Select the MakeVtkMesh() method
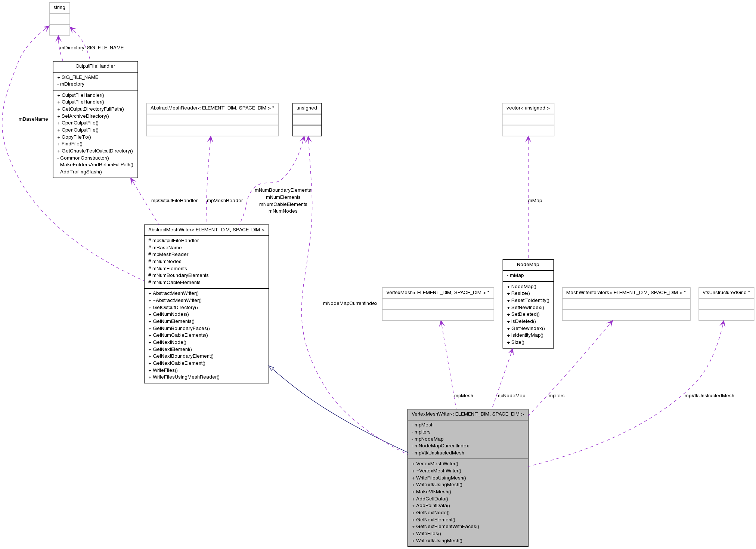Screen dimensions: 756x549 (431, 492)
